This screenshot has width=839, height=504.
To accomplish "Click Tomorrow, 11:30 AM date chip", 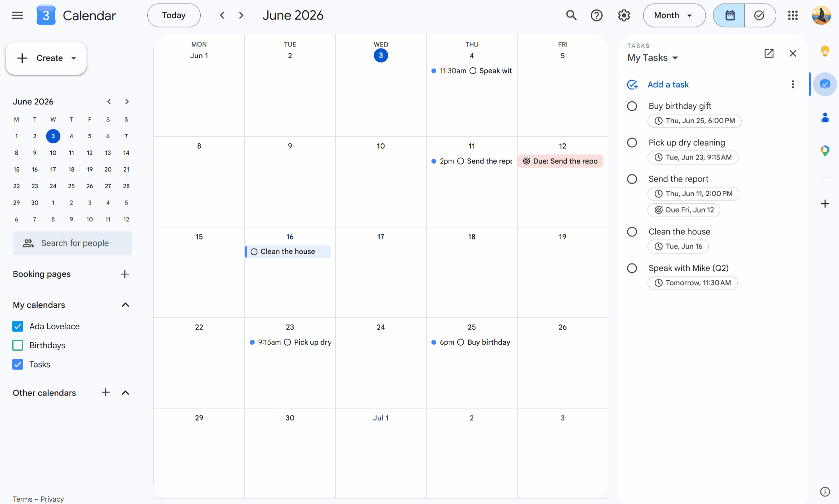I will 692,283.
